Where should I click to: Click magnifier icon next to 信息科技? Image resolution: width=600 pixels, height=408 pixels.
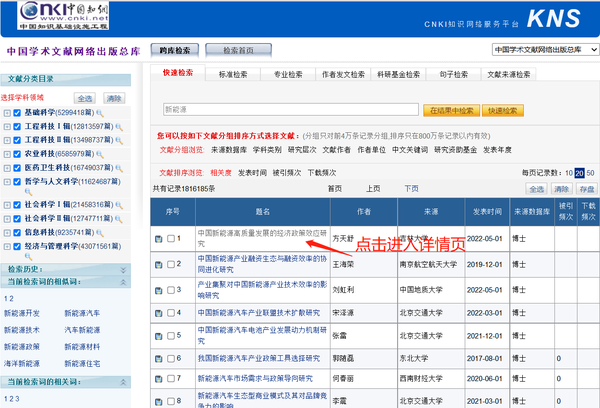click(100, 233)
